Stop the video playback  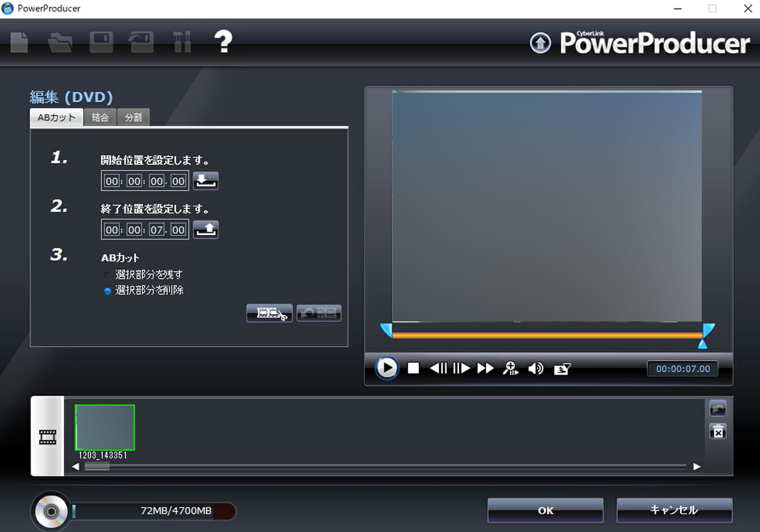(x=414, y=368)
